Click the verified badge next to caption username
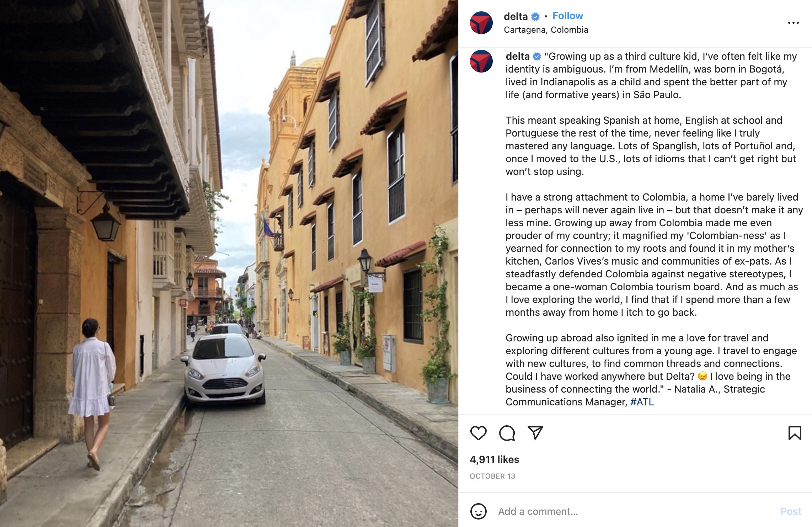This screenshot has width=812, height=527. [537, 57]
